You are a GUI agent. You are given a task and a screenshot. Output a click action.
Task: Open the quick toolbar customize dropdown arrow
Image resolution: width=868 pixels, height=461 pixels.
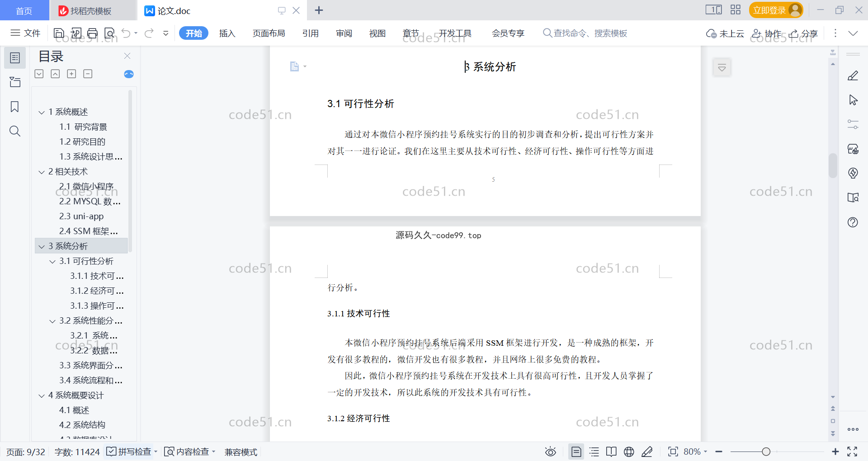pyautogui.click(x=166, y=33)
